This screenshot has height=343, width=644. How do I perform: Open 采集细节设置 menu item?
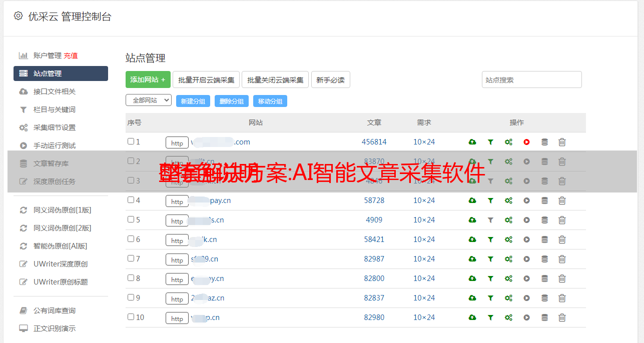pos(55,127)
